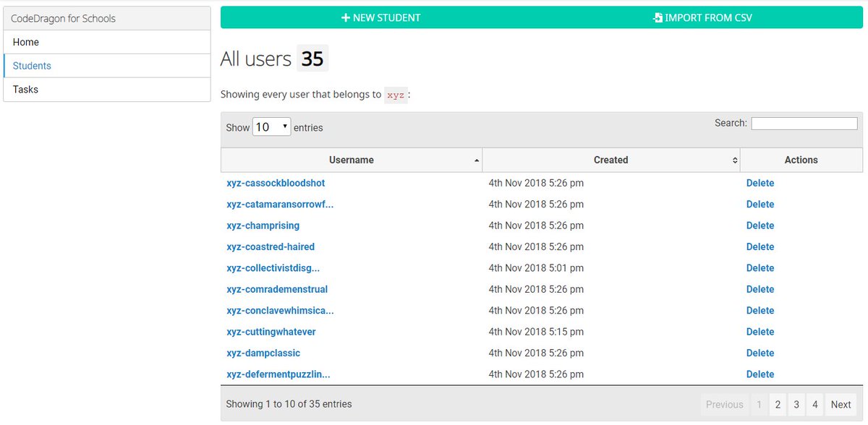
Task: Open the Tasks sidebar item
Action: click(x=107, y=90)
